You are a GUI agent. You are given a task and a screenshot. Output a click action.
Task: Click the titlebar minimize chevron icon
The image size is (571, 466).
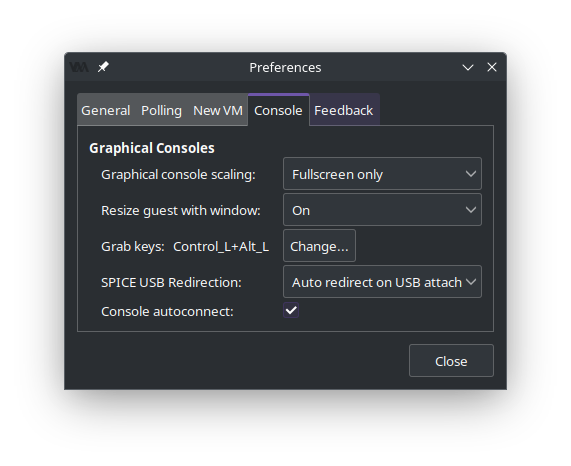point(468,67)
